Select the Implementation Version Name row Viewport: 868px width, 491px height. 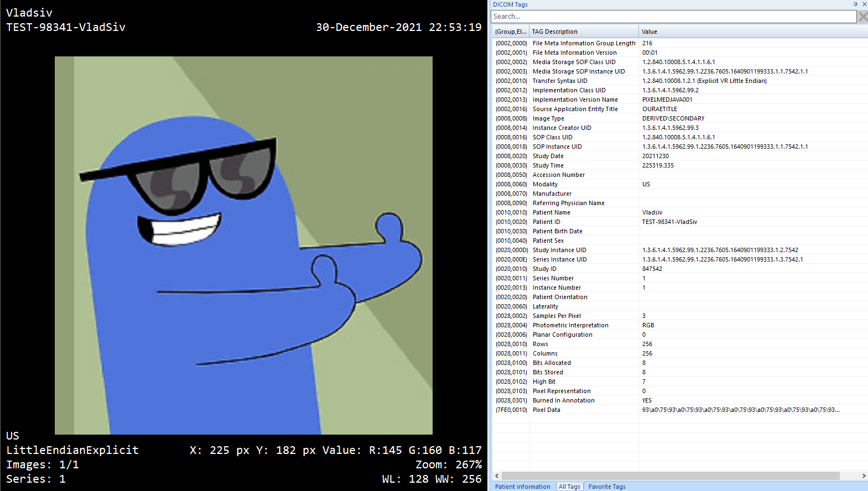point(680,100)
